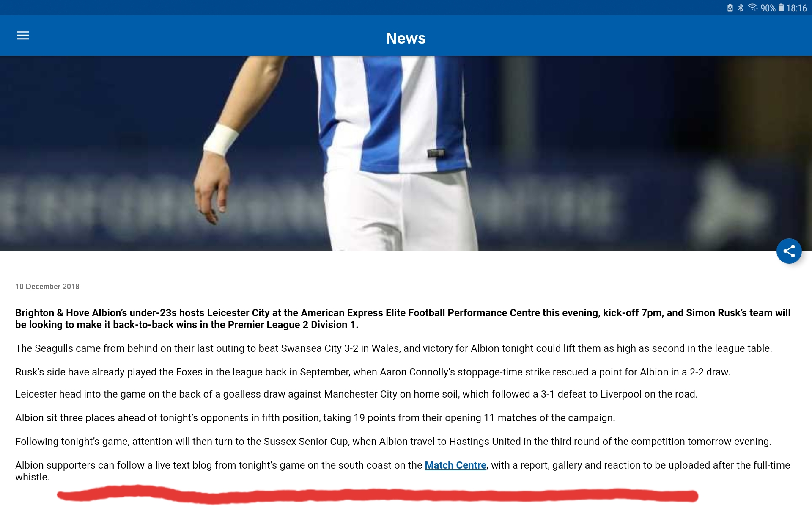812x508 pixels.
Task: Tap the round blue share button
Action: (x=789, y=251)
